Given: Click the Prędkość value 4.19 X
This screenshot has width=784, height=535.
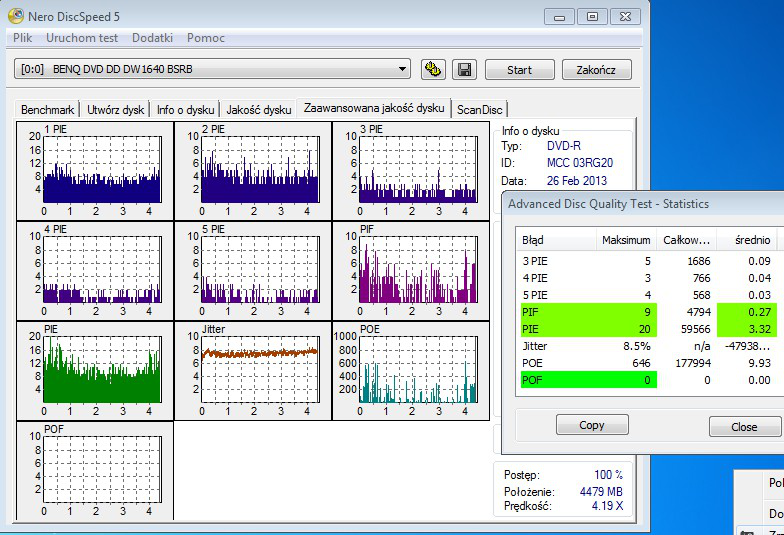Looking at the screenshot, I should coord(608,506).
